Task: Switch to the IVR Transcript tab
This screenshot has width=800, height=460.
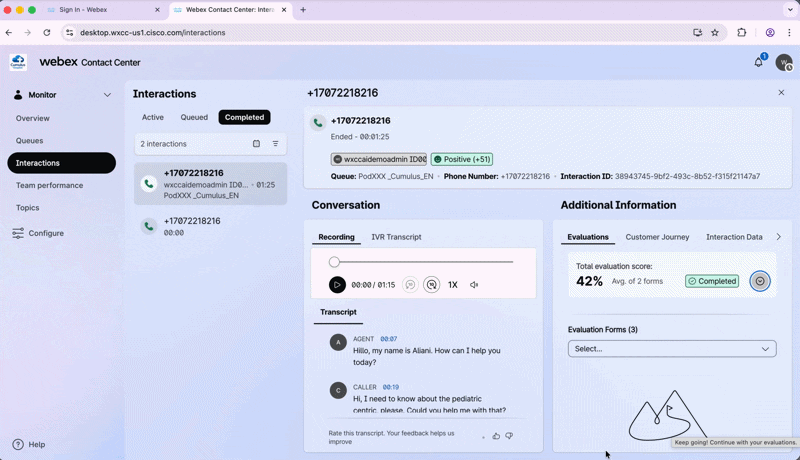Action: point(396,237)
